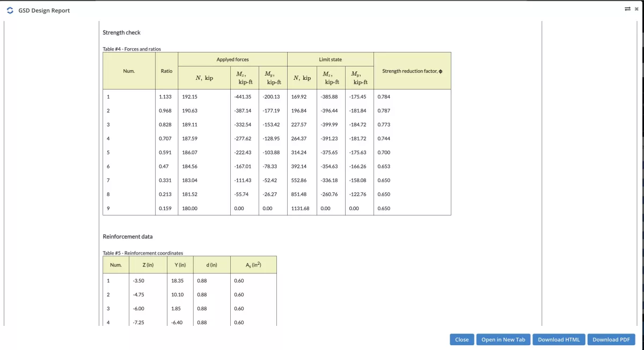Click limit state My value -122.76

(x=357, y=194)
